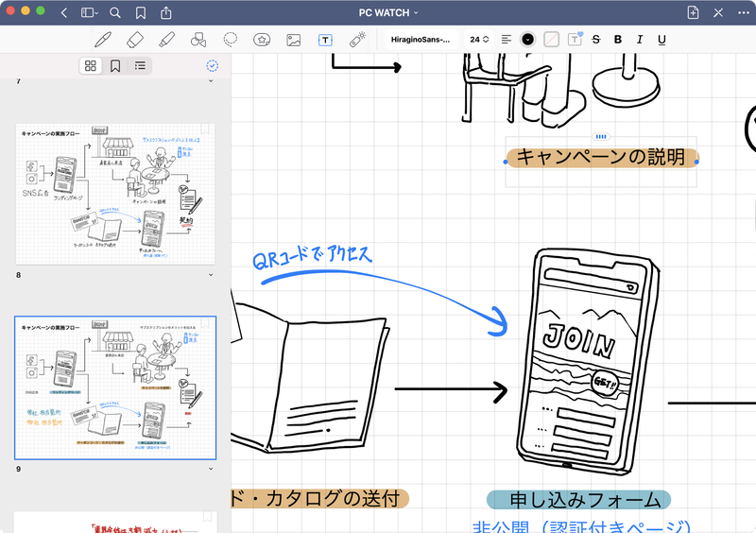This screenshot has height=533, width=756.
Task: Open the partially visible page 10 thumbnail
Action: pos(115,523)
